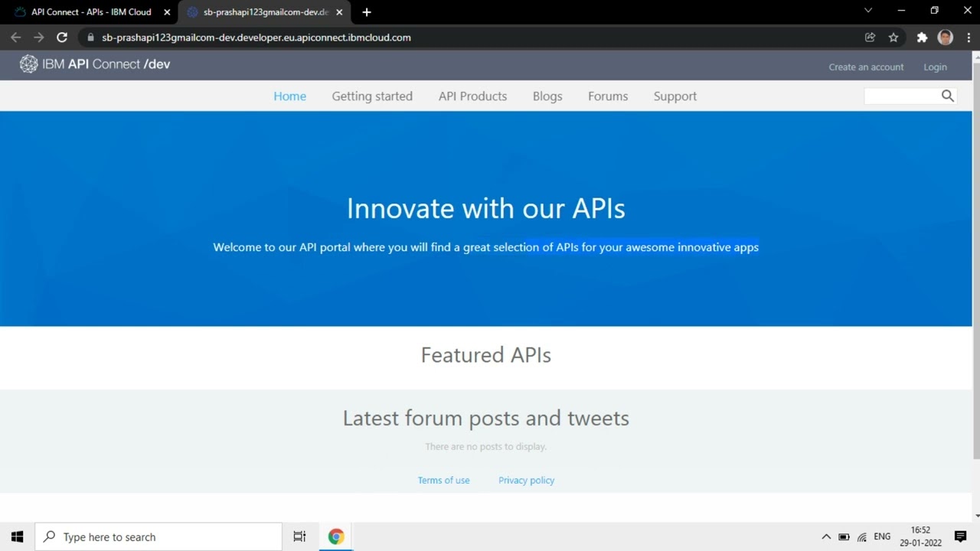
Task: Close the API Connect - APIs tab
Action: click(x=167, y=12)
